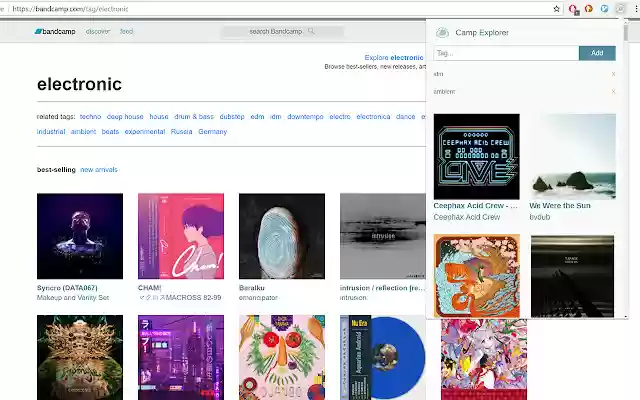
Task: Click the CHAM! title text
Action: 149,288
